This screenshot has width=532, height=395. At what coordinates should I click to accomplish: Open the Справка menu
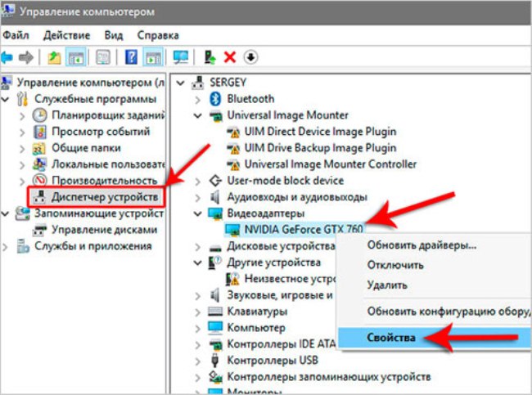click(158, 36)
